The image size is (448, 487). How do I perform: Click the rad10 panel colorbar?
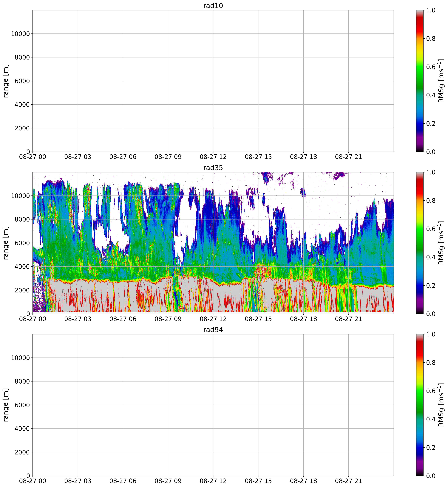click(x=420, y=81)
